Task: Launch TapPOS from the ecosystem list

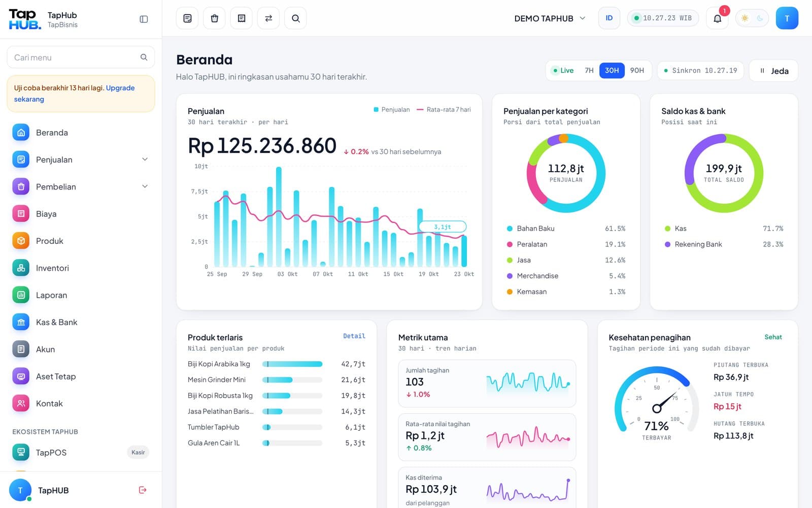Action: (x=81, y=452)
